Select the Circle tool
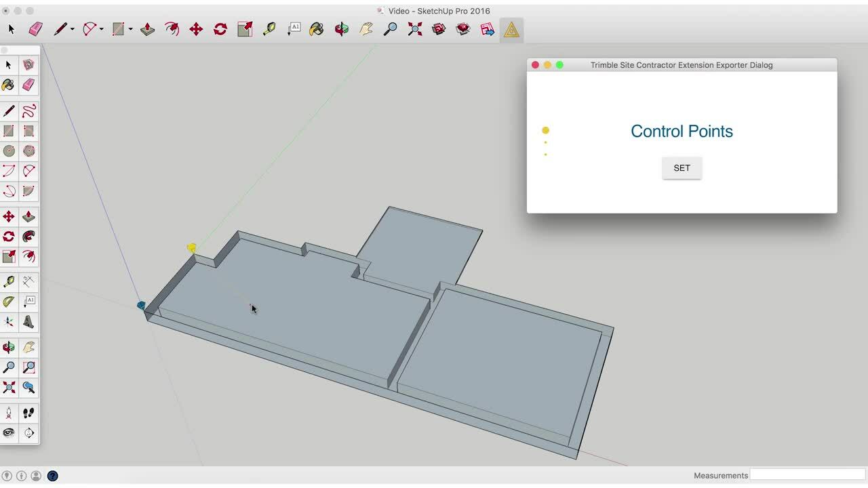This screenshot has height=488, width=868. tap(9, 151)
